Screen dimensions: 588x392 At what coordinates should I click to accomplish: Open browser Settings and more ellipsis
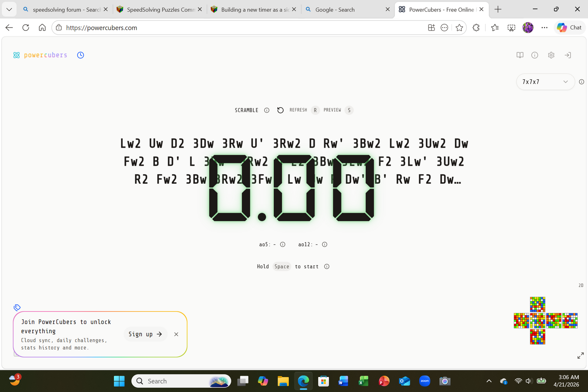[545, 28]
